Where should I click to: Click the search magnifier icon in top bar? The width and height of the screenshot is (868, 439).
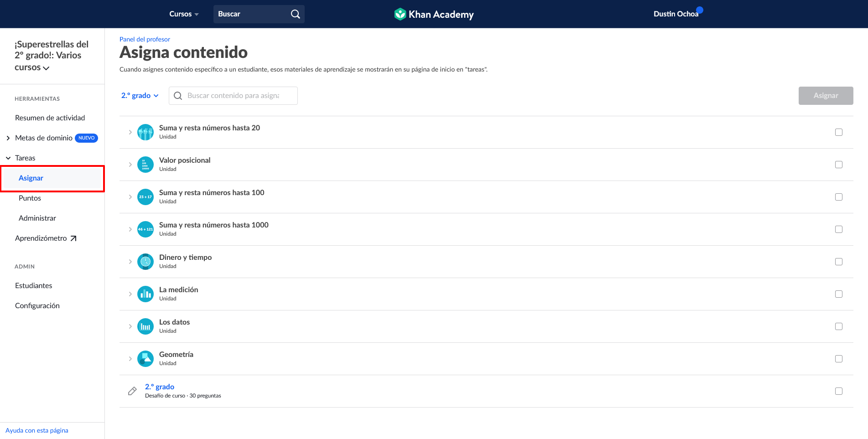click(x=296, y=14)
